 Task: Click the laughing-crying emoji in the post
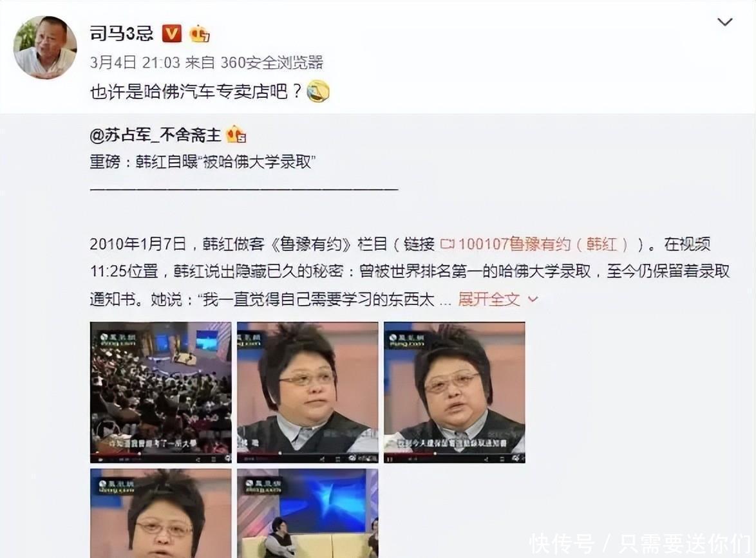coord(318,91)
